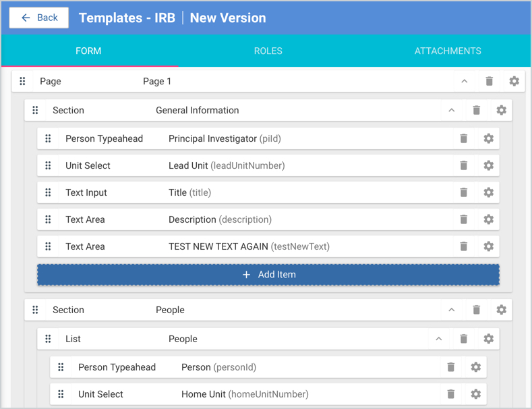Open settings for Lead Unit item
The width and height of the screenshot is (532, 409).
pos(488,165)
